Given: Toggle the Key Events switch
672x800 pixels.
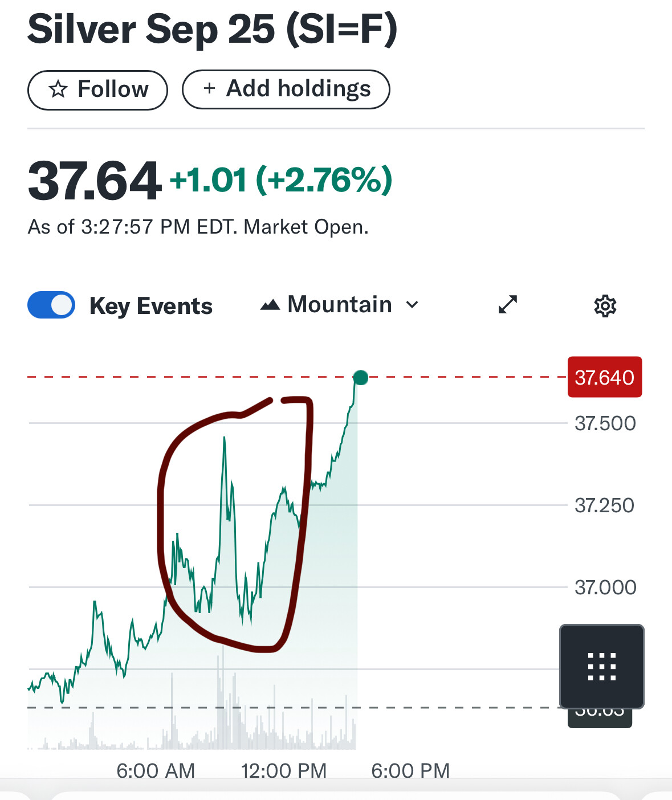Looking at the screenshot, I should (51, 305).
